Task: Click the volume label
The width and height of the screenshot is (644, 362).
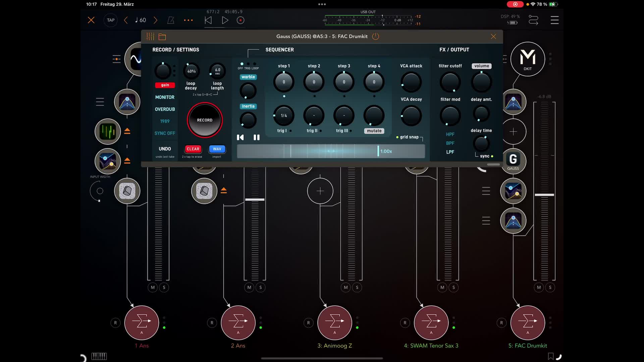Action: click(482, 66)
